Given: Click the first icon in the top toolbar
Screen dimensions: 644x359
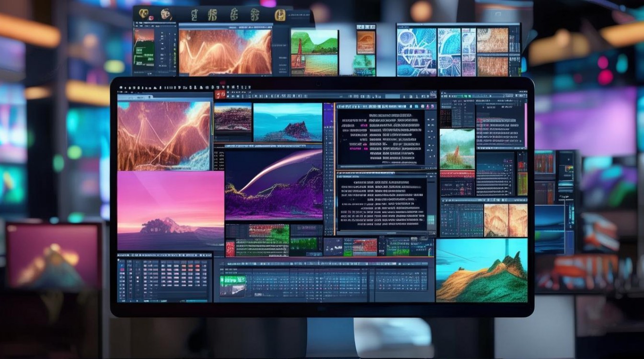Looking at the screenshot, I should click(120, 88).
